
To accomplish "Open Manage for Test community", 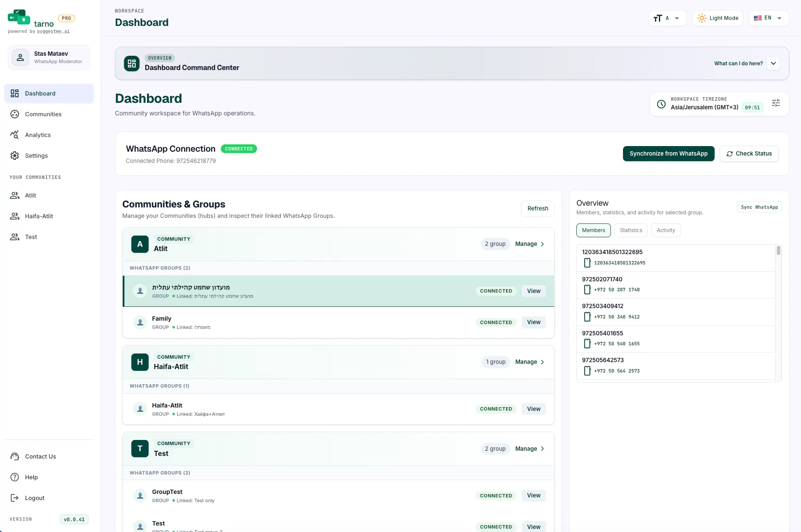I will pyautogui.click(x=530, y=449).
